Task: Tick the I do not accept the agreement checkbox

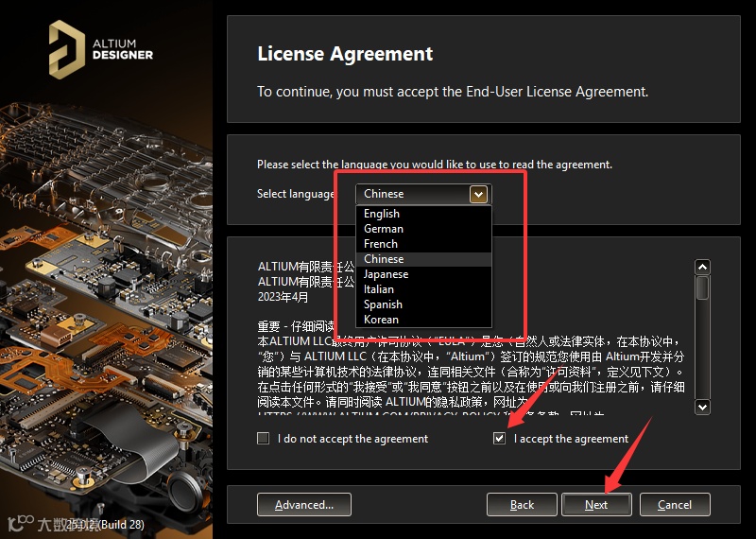Action: 264,438
